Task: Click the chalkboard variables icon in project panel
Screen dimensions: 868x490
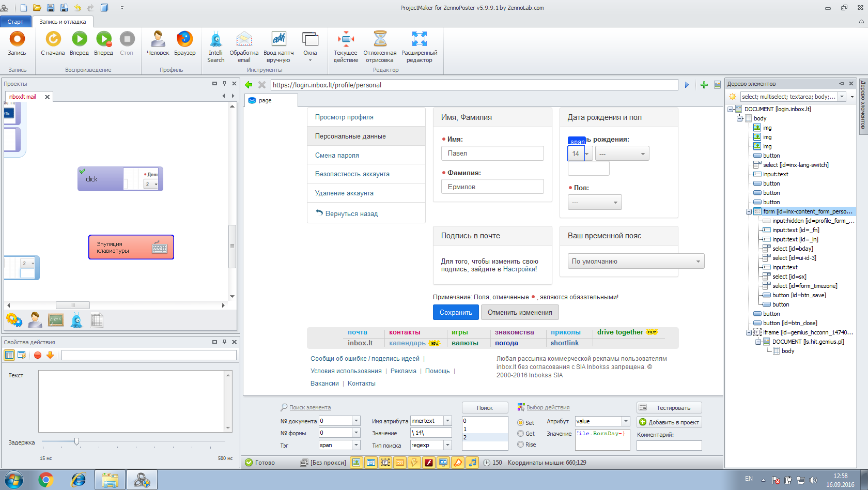Action: [x=56, y=320]
